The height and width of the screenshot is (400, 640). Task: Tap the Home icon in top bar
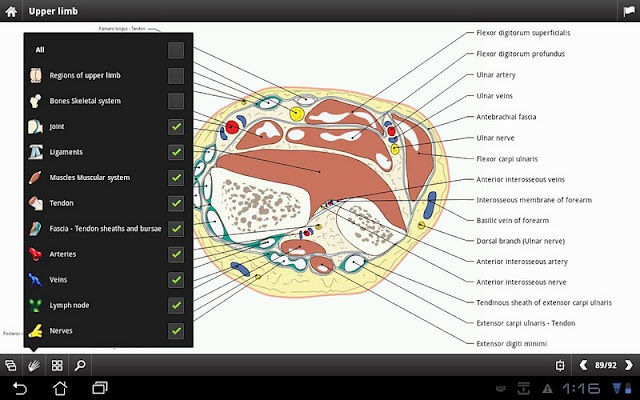coord(11,11)
